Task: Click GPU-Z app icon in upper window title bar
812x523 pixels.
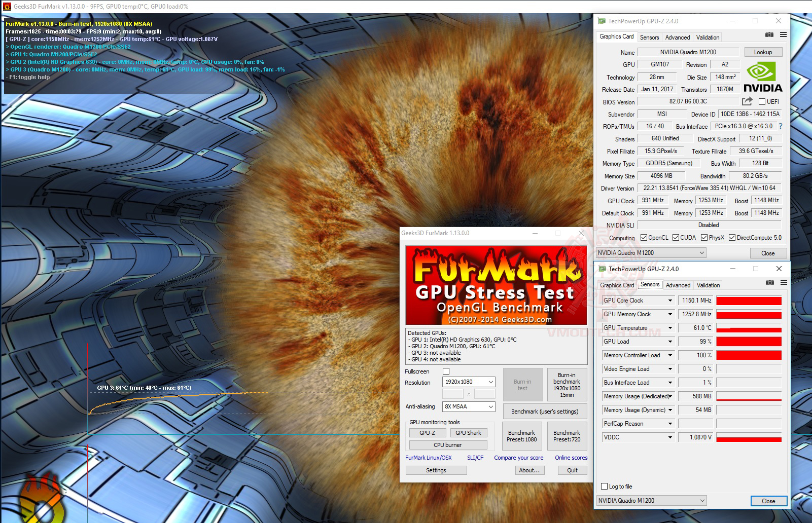Action: click(x=602, y=21)
